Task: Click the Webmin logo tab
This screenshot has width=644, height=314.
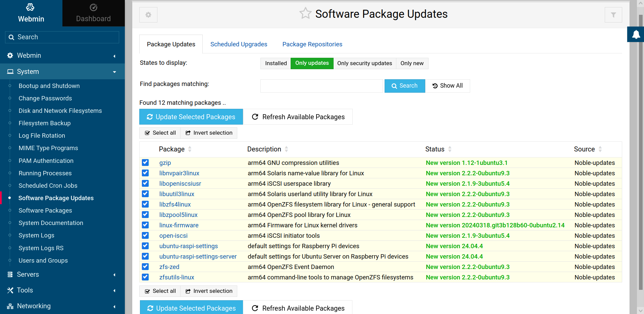Action: coord(31,13)
